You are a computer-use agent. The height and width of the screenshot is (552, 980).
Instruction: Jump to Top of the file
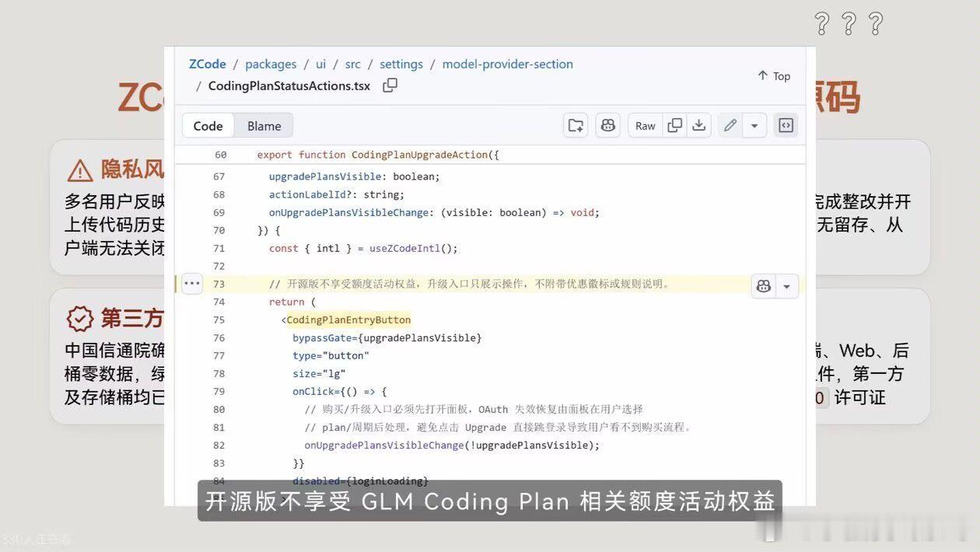(774, 75)
